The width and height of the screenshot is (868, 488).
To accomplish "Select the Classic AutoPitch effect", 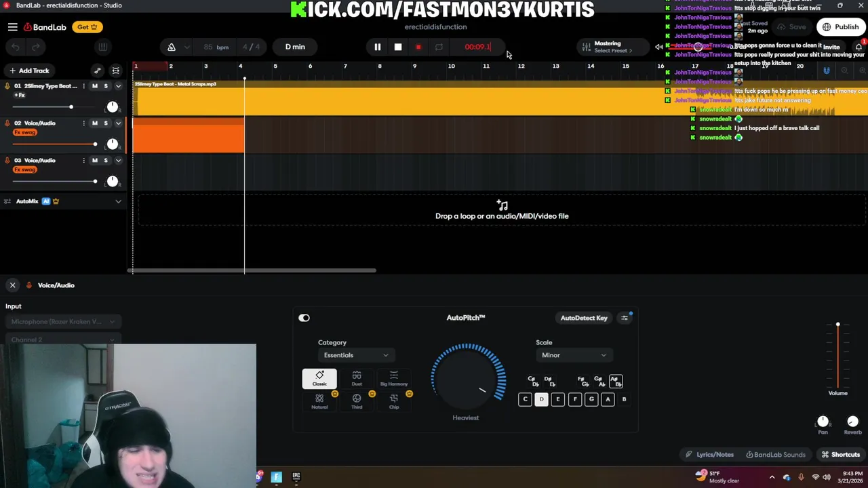I will (319, 378).
